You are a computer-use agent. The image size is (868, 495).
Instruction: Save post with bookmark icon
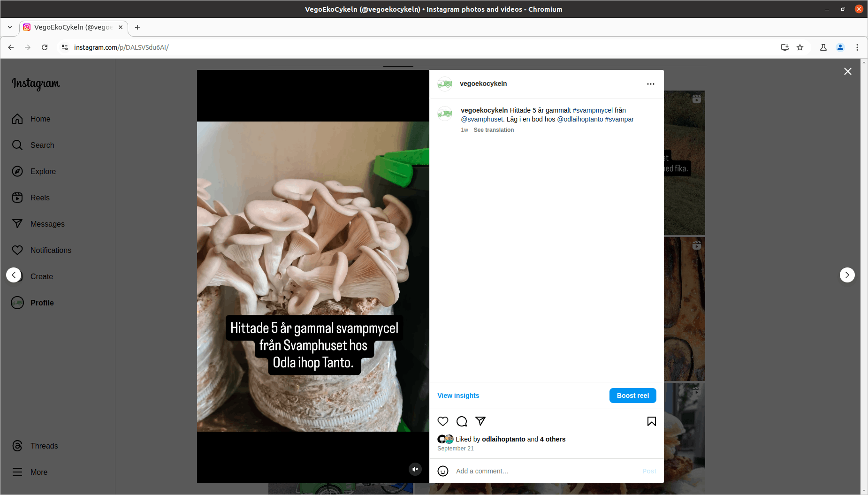[x=652, y=421]
